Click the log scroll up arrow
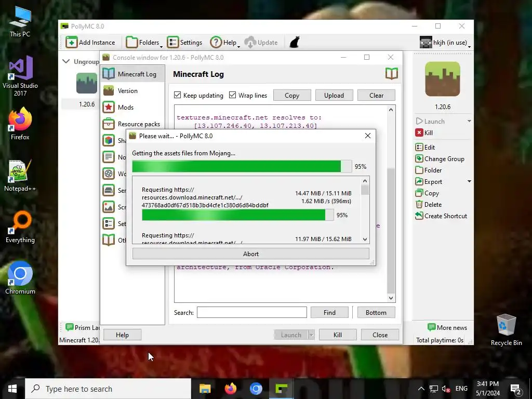The width and height of the screenshot is (532, 399). (x=391, y=110)
